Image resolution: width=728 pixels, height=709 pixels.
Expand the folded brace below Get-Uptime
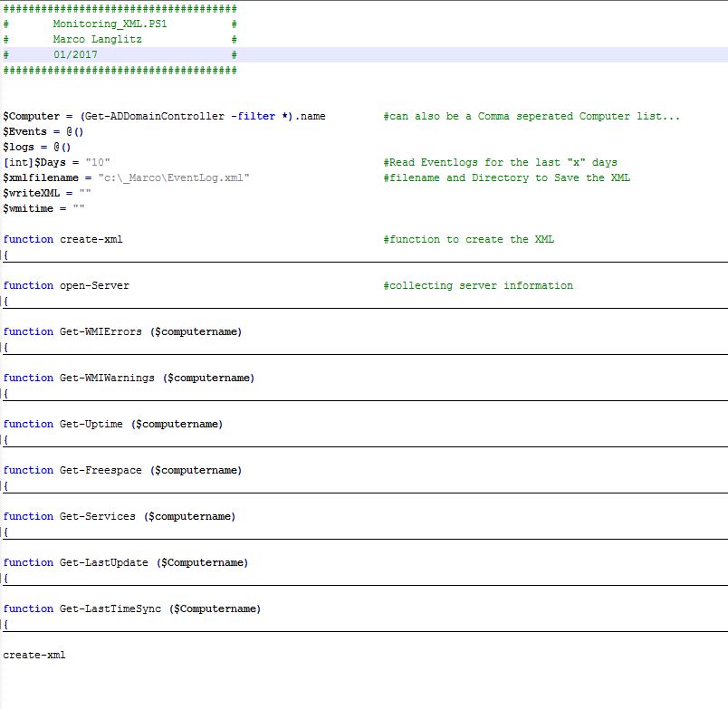[5, 440]
